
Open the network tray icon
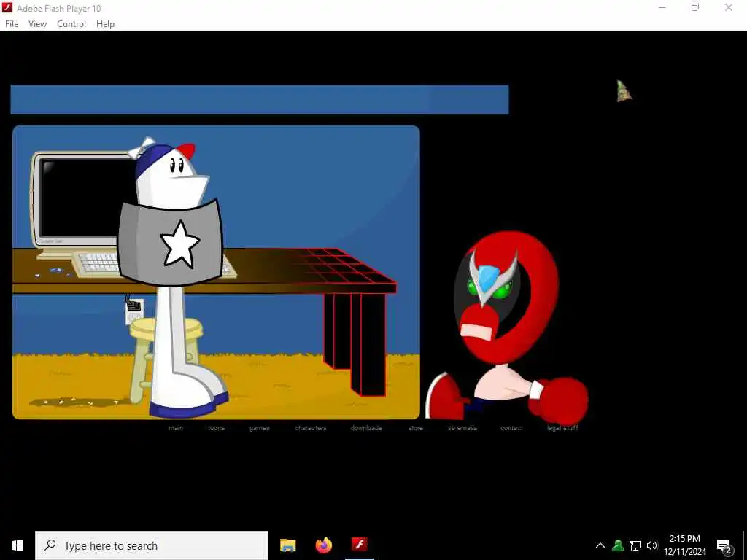pyautogui.click(x=635, y=545)
